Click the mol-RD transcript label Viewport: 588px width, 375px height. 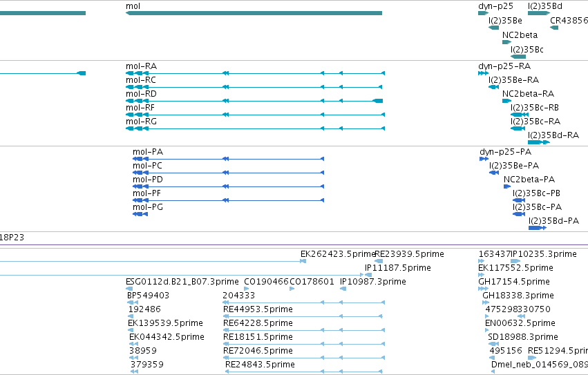142,94
